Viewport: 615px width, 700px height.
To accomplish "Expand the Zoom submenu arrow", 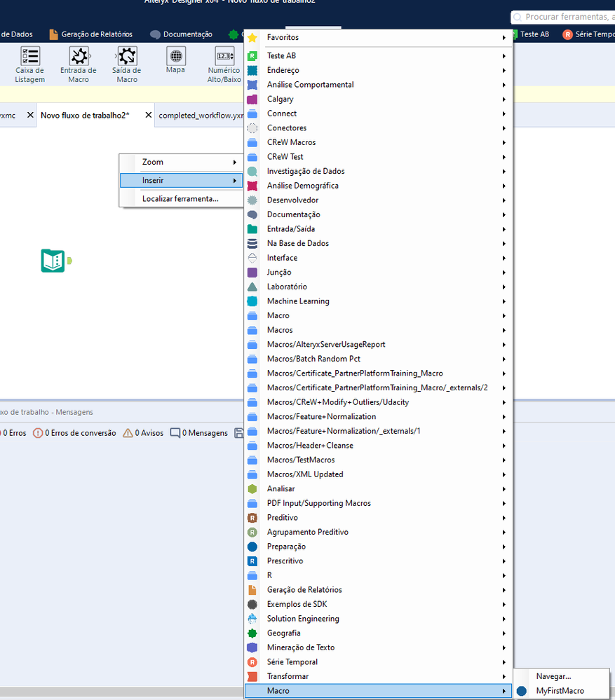I will coord(234,162).
